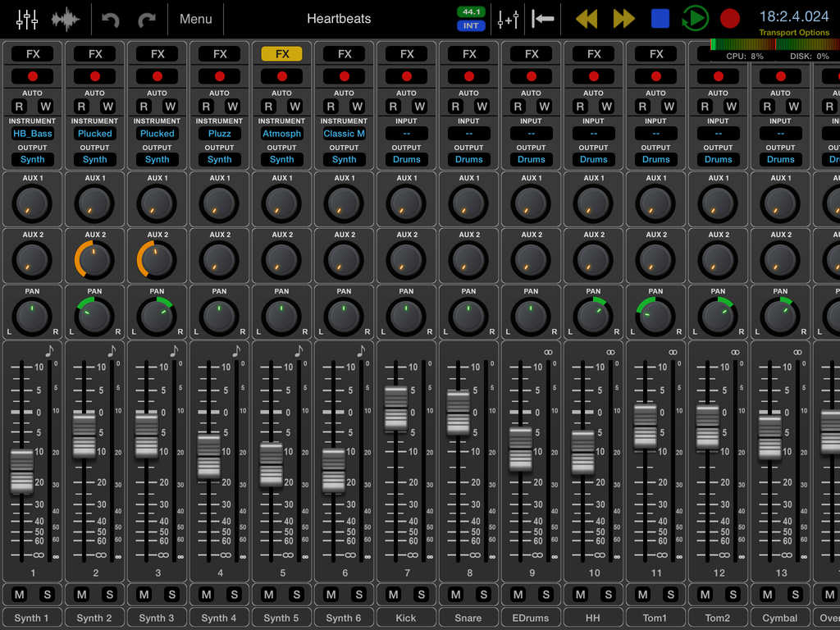
Task: Click the yellow rewind button
Action: click(x=587, y=19)
